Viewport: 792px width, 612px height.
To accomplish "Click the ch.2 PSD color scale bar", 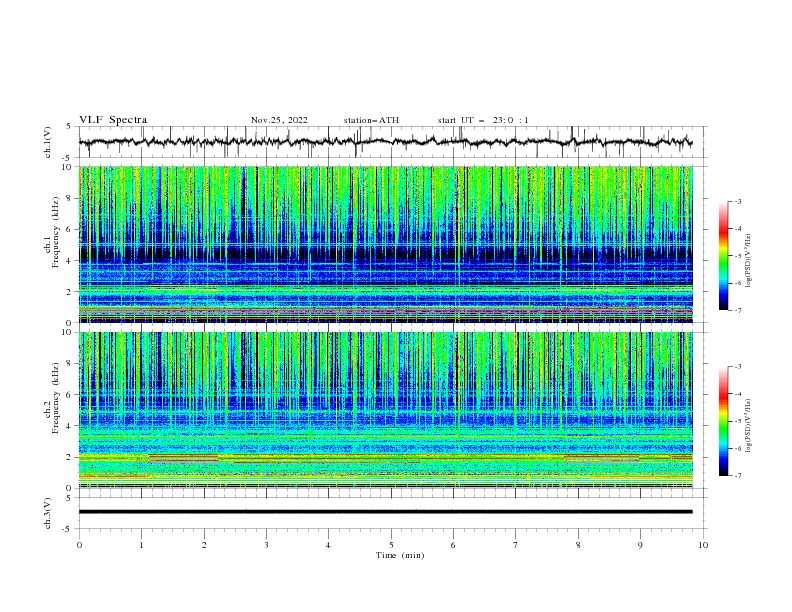I will (723, 421).
